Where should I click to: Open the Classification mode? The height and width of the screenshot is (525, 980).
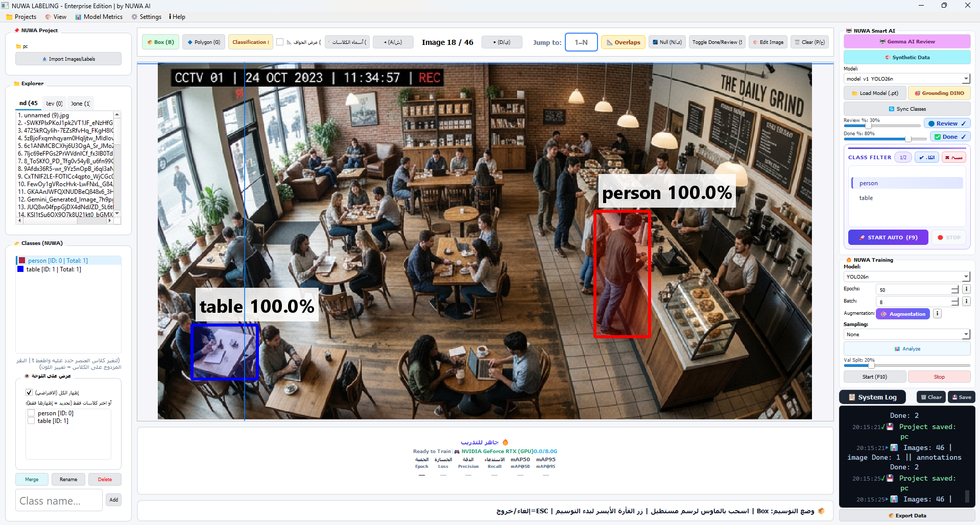pos(250,42)
